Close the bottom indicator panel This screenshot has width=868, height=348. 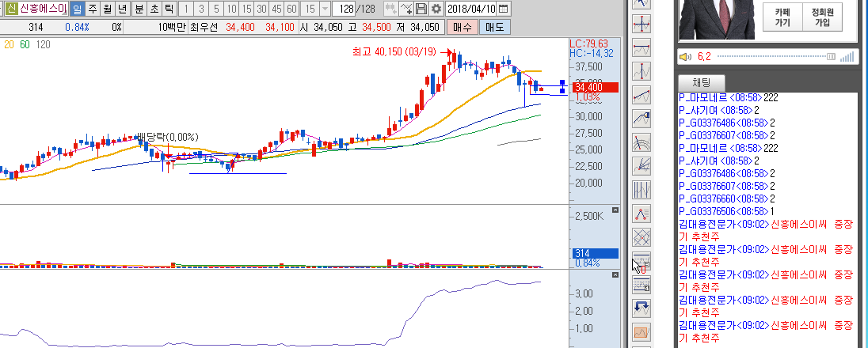click(614, 274)
